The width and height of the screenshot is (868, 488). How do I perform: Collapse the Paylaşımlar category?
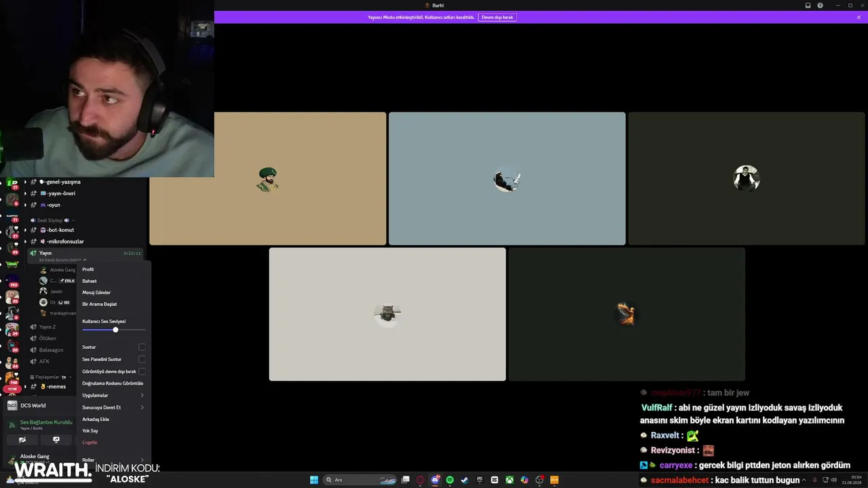tap(51, 377)
